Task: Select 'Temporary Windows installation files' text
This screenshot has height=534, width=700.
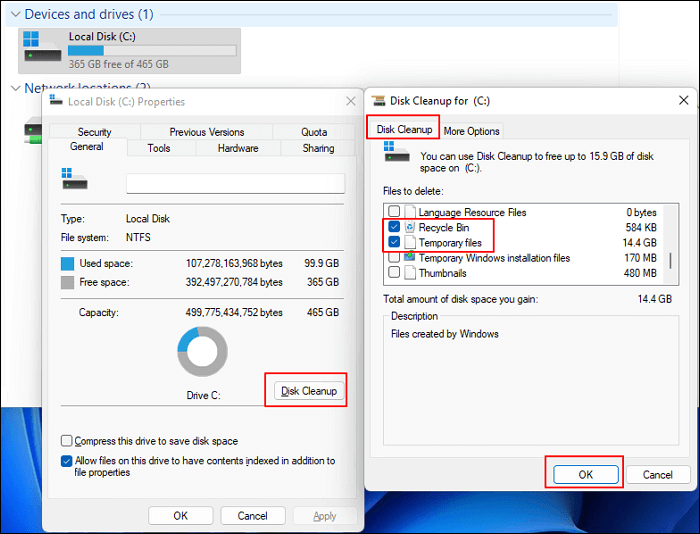Action: tap(494, 258)
